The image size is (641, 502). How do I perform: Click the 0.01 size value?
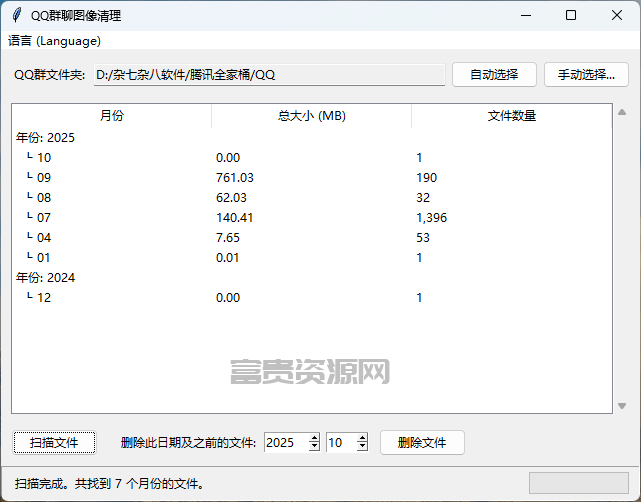227,258
